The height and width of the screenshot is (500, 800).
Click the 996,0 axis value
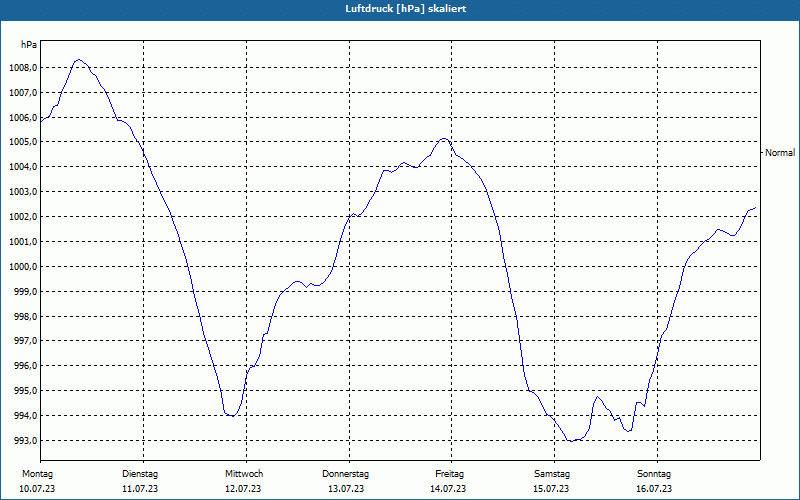(25, 366)
